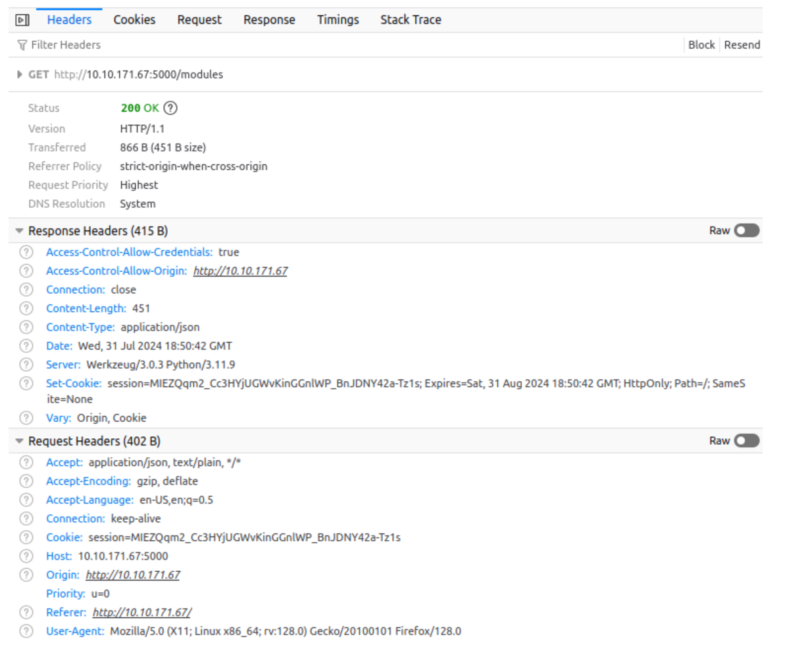Image resolution: width=812 pixels, height=658 pixels.
Task: Open the Stack Trace tab
Action: (411, 20)
